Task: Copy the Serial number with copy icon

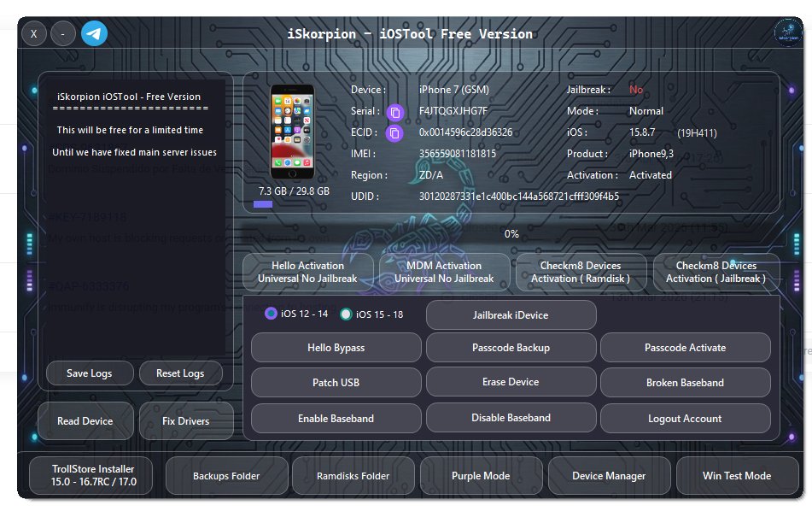Action: (395, 112)
